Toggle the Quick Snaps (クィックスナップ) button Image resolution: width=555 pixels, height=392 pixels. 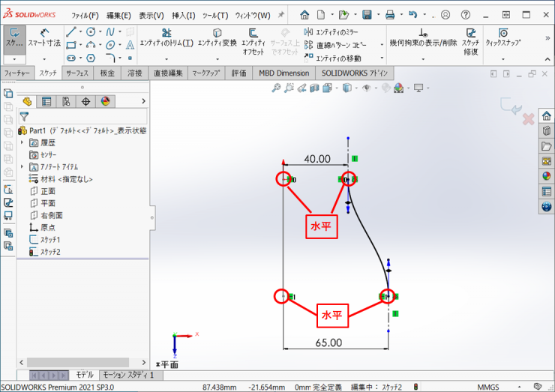pyautogui.click(x=503, y=37)
